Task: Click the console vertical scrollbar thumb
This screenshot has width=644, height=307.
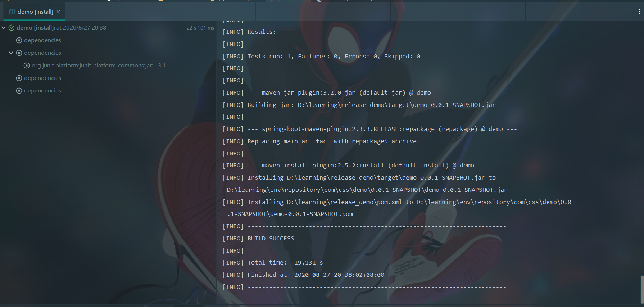Action: pos(642,290)
